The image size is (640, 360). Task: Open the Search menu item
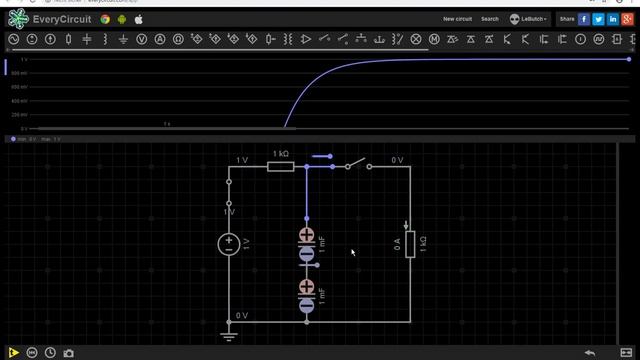click(490, 19)
